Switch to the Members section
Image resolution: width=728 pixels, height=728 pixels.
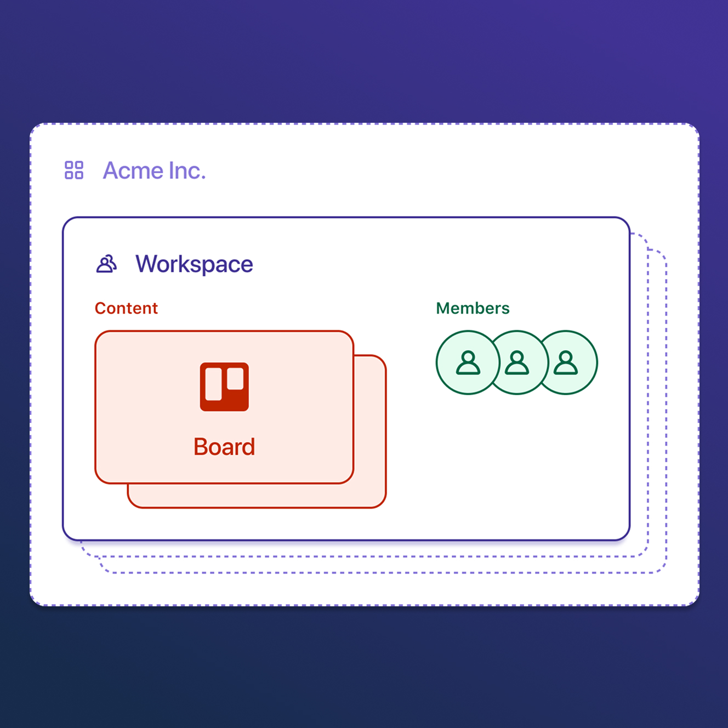coord(473,308)
